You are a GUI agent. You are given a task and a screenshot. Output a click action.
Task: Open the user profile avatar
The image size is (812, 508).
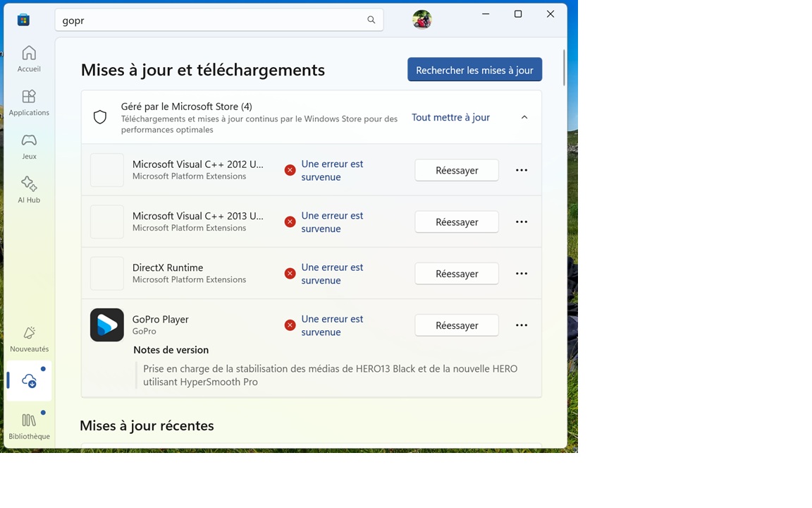(x=422, y=20)
